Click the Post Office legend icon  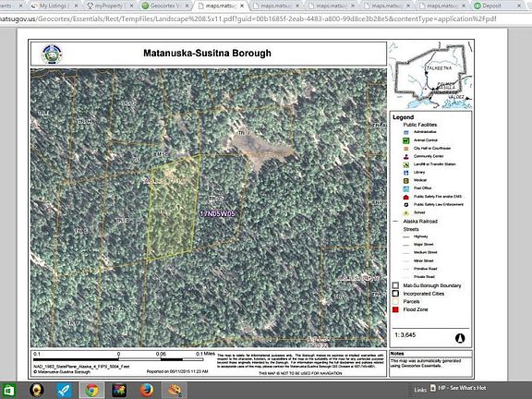click(405, 188)
